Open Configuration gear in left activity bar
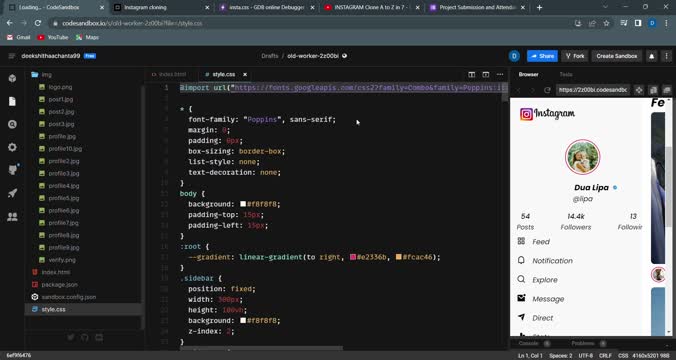Viewport: 676px width, 360px height. [12, 147]
